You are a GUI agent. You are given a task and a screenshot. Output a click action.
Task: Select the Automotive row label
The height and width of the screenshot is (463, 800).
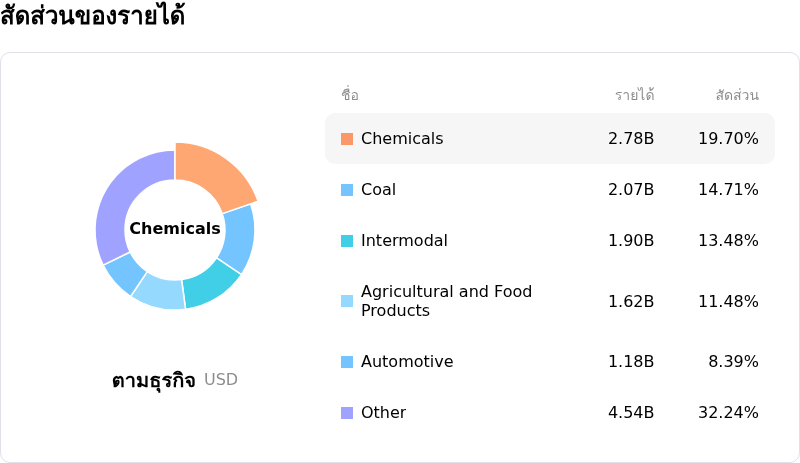pyautogui.click(x=407, y=361)
